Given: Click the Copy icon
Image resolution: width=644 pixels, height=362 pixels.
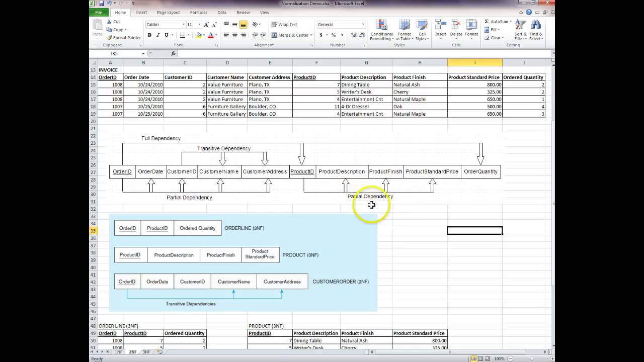Looking at the screenshot, I should pos(109,30).
